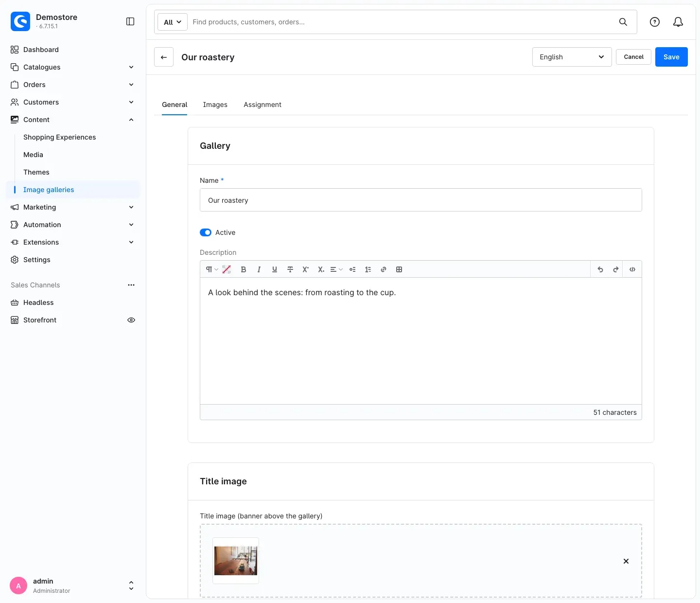Open the paragraph format dropdown
700x603 pixels.
212,269
